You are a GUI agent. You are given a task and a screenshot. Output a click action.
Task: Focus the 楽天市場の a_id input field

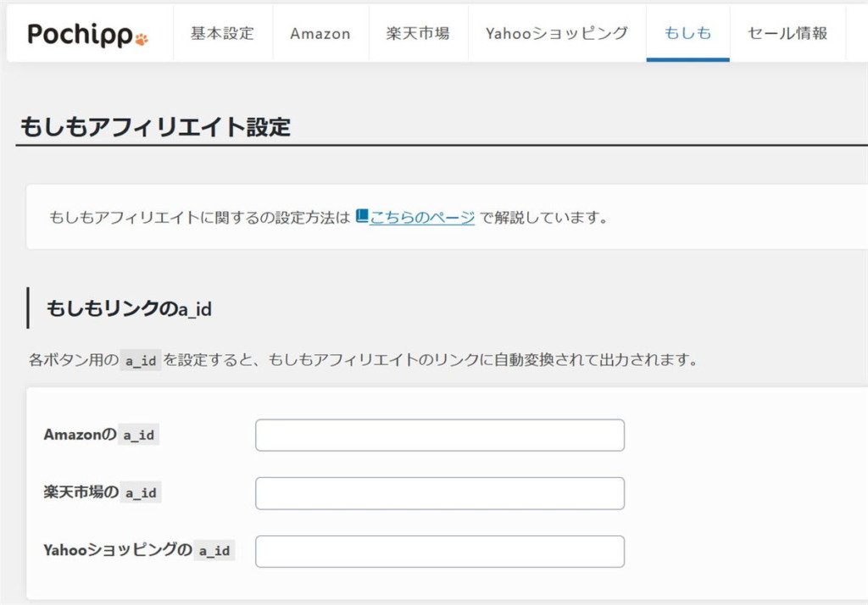(440, 493)
